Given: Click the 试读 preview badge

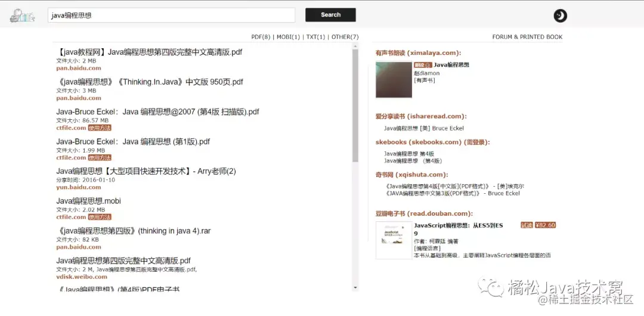Looking at the screenshot, I should tap(527, 225).
